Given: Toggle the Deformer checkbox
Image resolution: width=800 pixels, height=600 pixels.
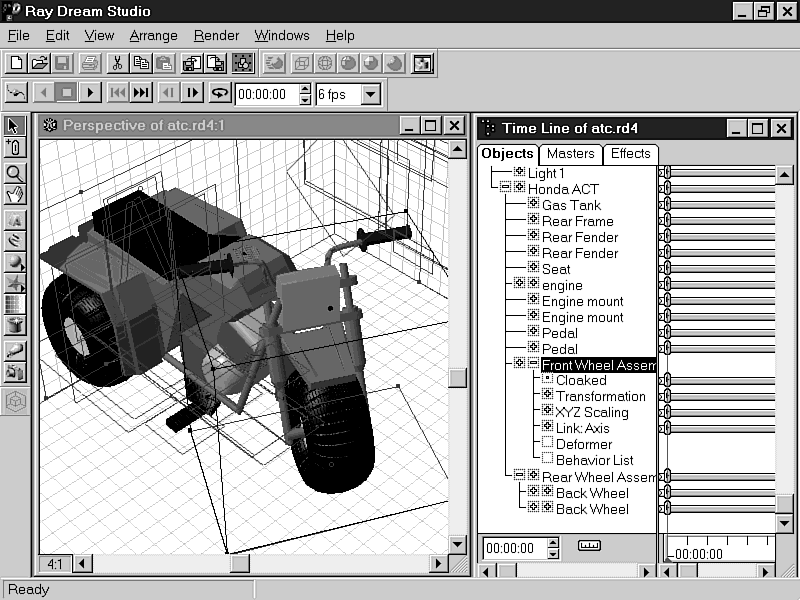Looking at the screenshot, I should tap(547, 444).
